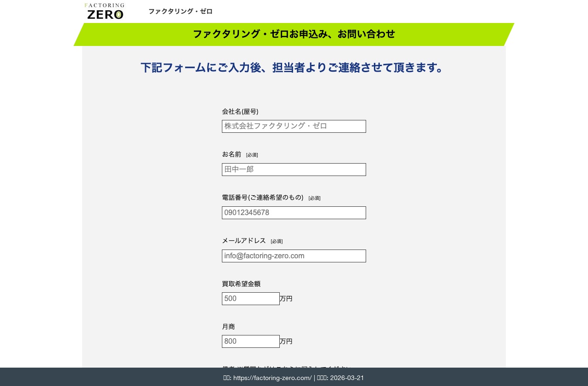Click the 万円 label beside the 500 field
This screenshot has height=386, width=588.
(x=287, y=298)
